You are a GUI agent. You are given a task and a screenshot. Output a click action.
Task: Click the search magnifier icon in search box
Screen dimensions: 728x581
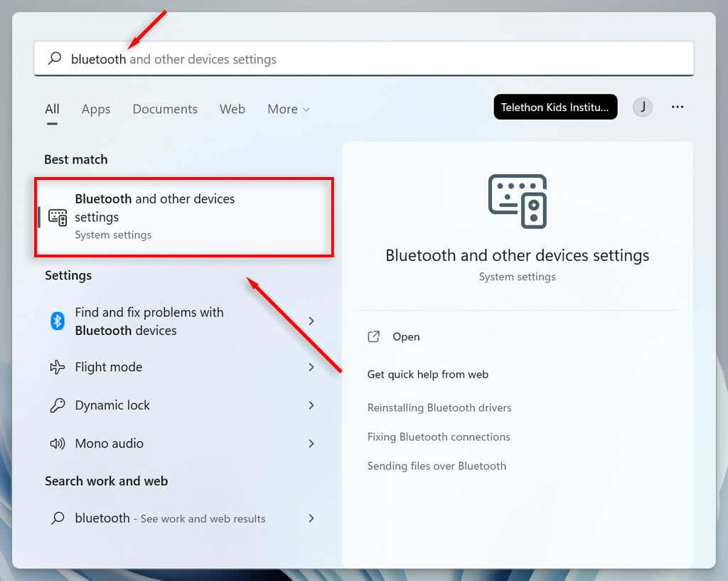coord(55,59)
